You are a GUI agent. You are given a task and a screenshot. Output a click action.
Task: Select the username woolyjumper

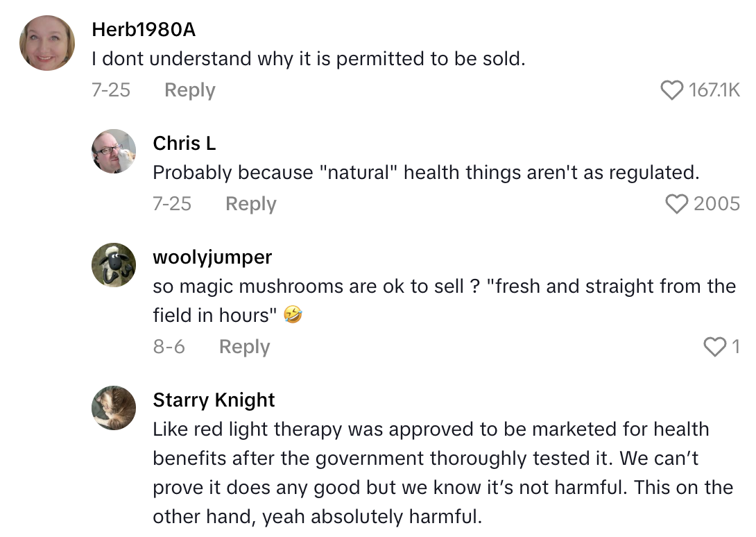coord(212,257)
